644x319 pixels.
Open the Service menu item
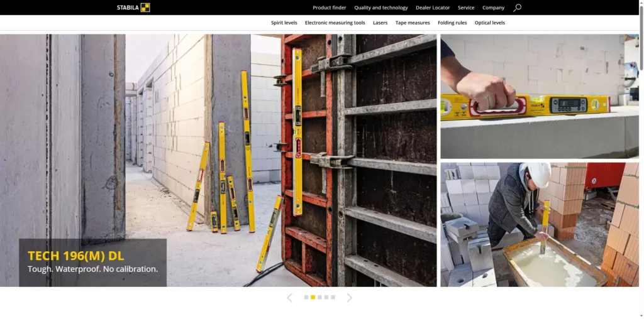(x=466, y=8)
